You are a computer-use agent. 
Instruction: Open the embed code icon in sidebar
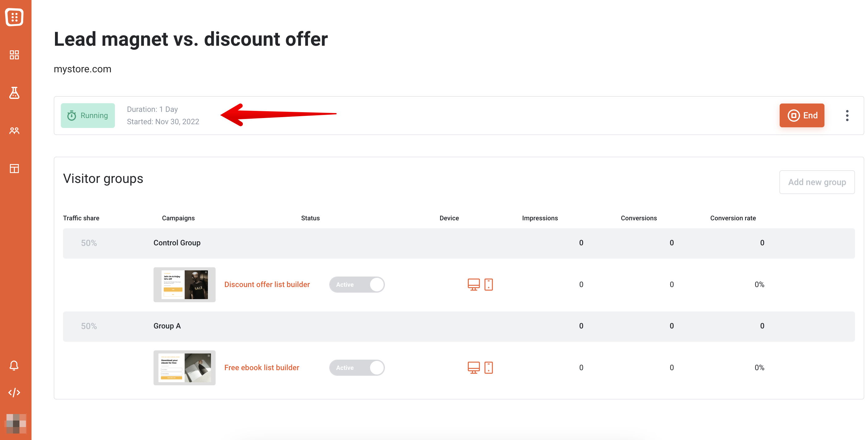pyautogui.click(x=14, y=392)
